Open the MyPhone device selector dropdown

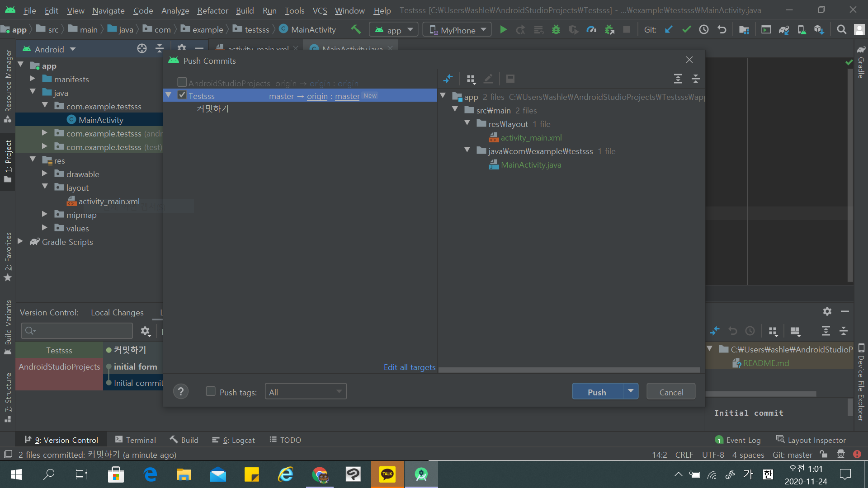458,30
